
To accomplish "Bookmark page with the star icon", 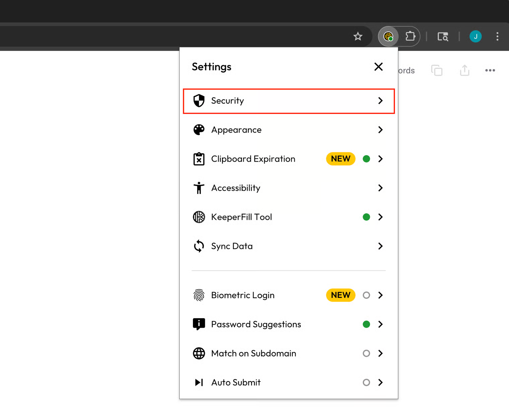I will pos(358,36).
